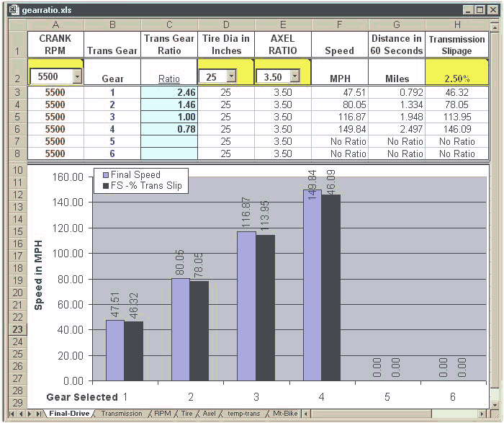Click the Gear Selected axis label
This screenshot has height=423, width=504.
tap(82, 397)
